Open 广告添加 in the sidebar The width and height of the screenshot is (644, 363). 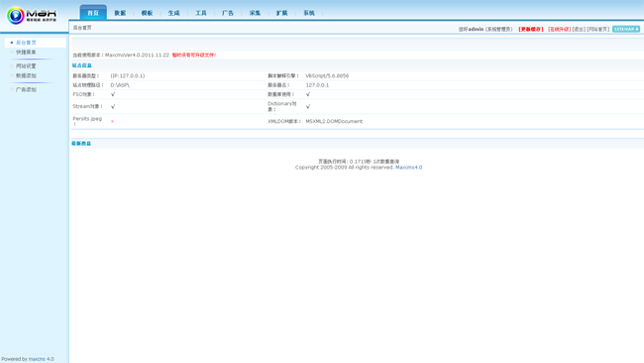point(26,89)
